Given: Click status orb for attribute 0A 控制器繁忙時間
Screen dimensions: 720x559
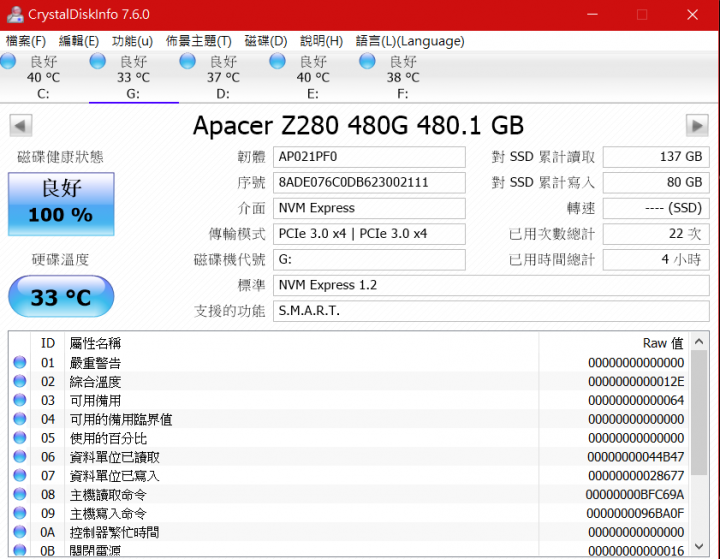Looking at the screenshot, I should coord(20,532).
